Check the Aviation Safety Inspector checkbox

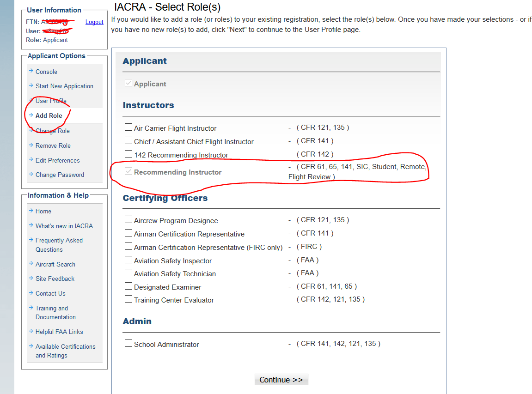click(x=128, y=260)
